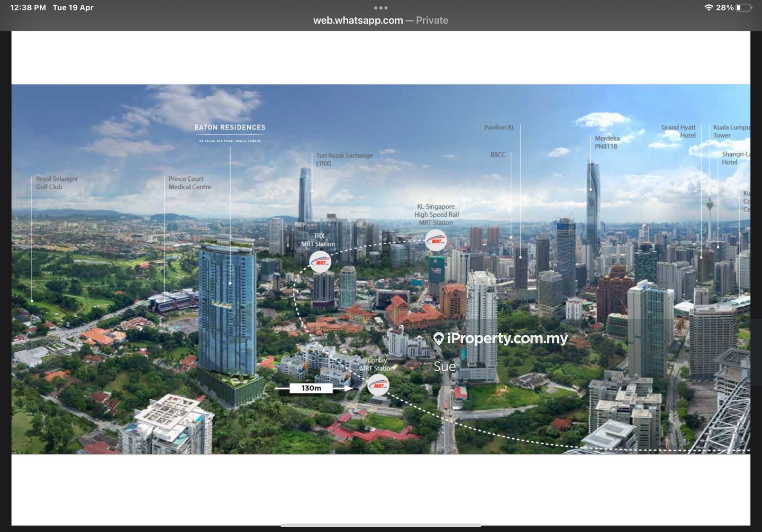Tap the Wi-Fi status icon
762x532 pixels.
coord(709,7)
